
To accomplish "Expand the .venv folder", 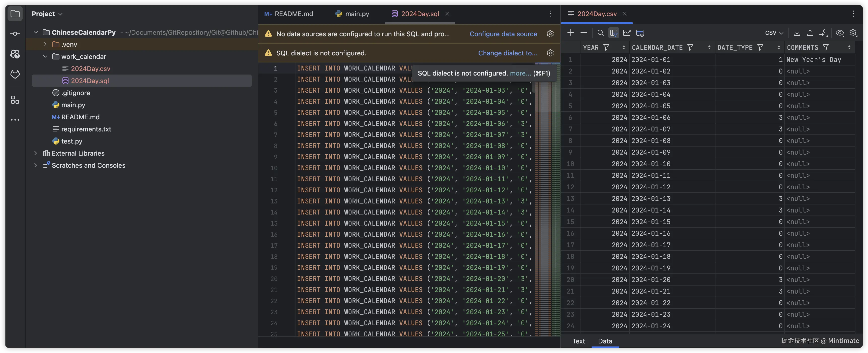I will click(x=45, y=45).
